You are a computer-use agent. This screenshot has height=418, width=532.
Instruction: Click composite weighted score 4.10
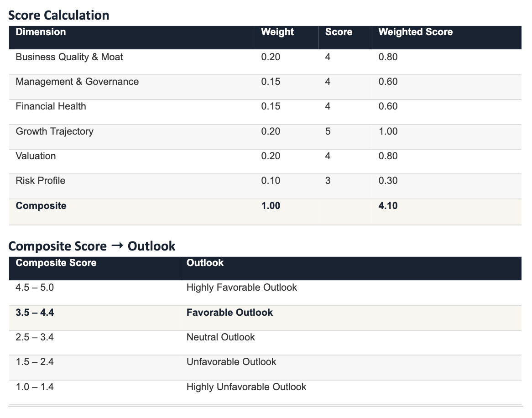pyautogui.click(x=388, y=206)
